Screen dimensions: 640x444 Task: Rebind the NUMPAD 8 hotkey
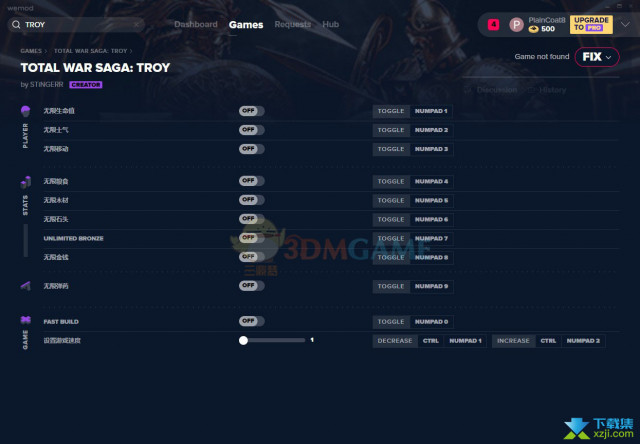[431, 258]
